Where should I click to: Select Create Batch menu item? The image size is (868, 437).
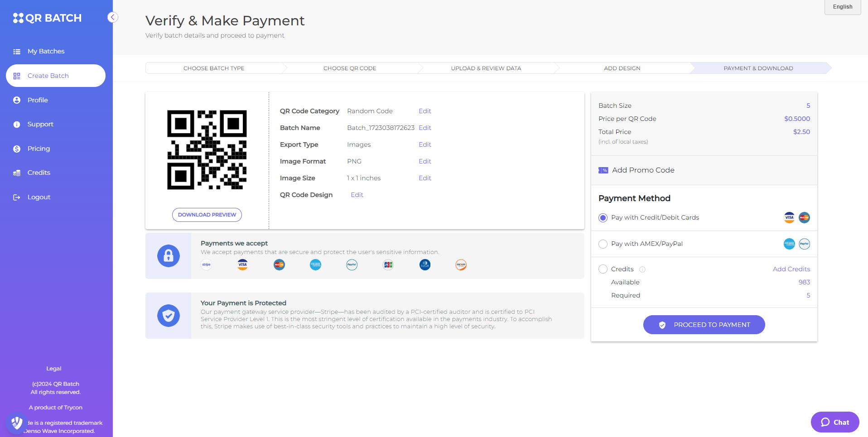click(x=56, y=76)
